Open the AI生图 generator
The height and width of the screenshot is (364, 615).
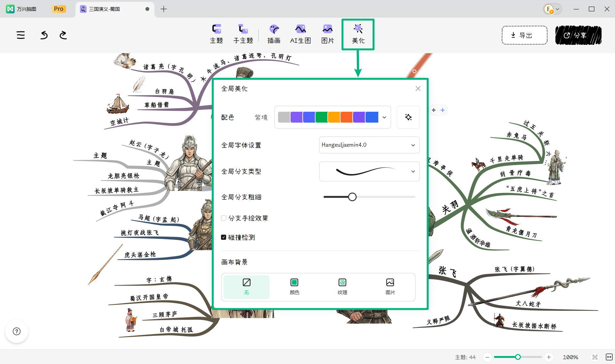300,34
